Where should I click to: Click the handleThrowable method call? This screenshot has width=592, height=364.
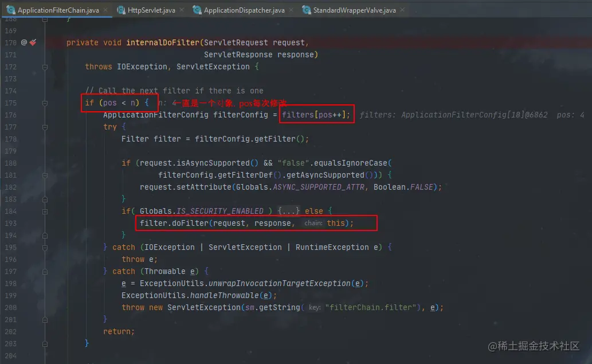tap(225, 295)
